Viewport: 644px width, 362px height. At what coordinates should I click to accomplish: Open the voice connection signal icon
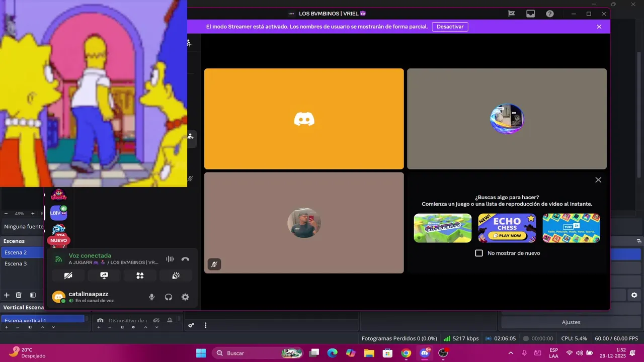[58, 259]
